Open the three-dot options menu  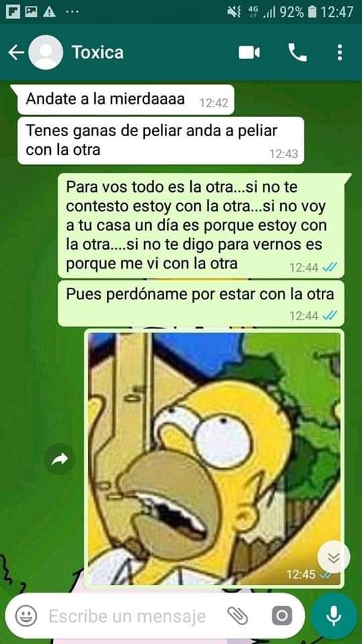(339, 52)
